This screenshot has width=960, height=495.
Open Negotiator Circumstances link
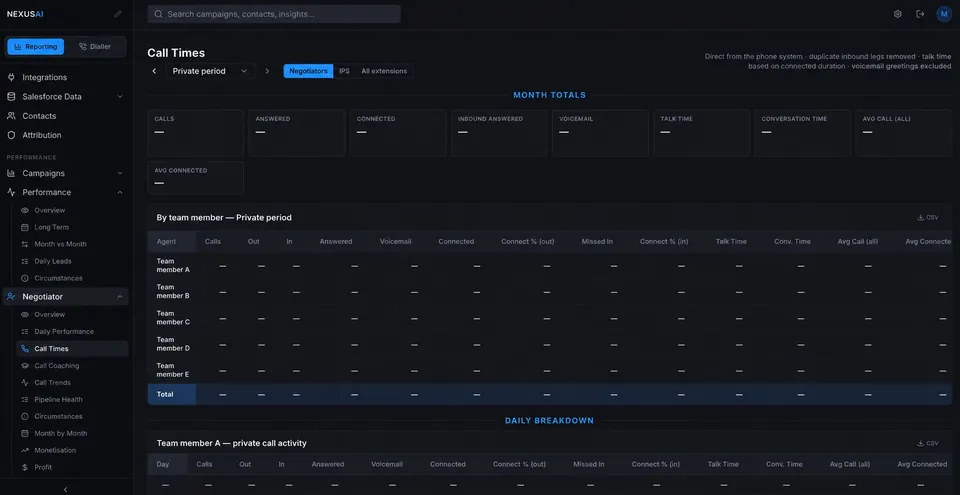[58, 417]
